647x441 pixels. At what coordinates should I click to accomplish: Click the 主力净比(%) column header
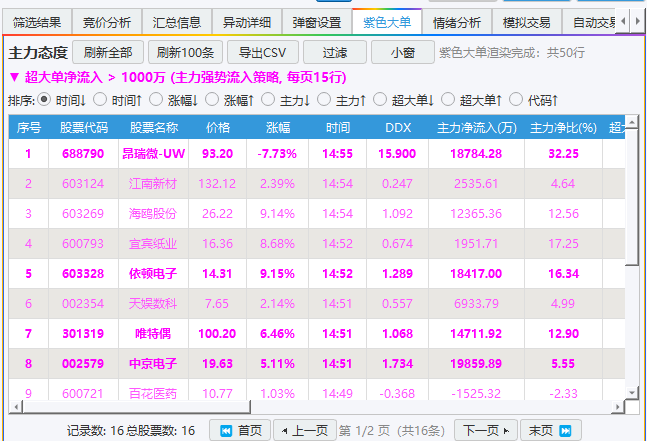point(563,127)
